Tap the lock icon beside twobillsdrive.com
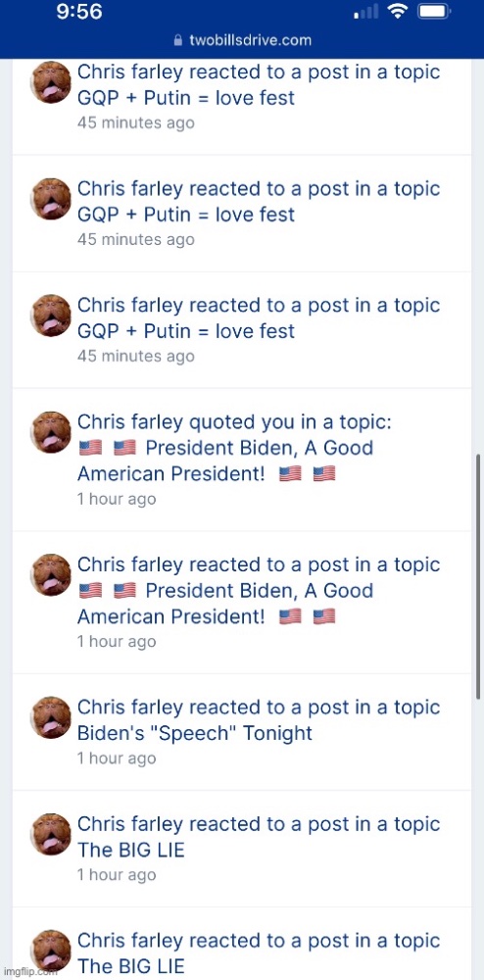The height and width of the screenshot is (980, 484). (x=178, y=40)
